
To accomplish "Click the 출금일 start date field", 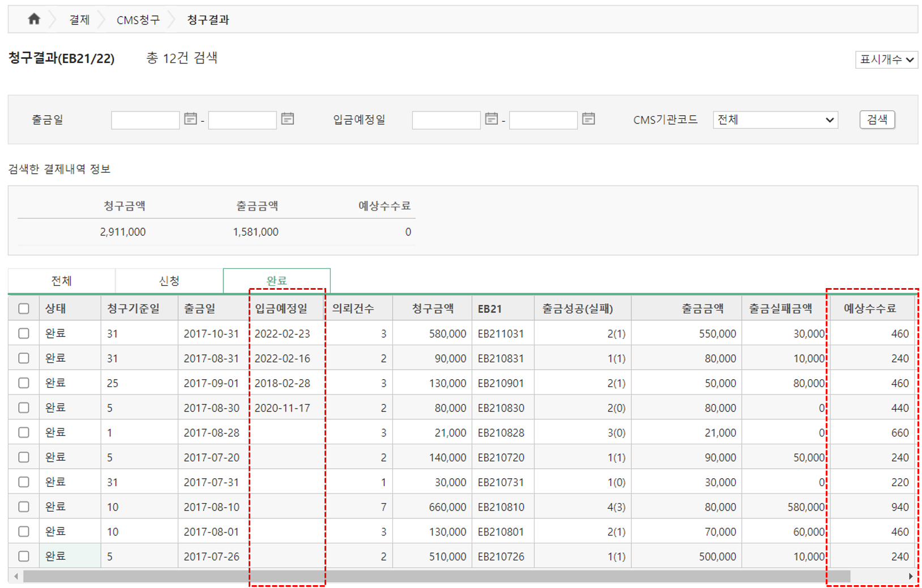I will (146, 120).
